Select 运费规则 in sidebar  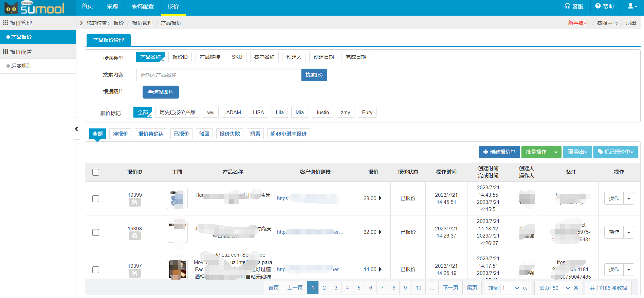(x=38, y=66)
